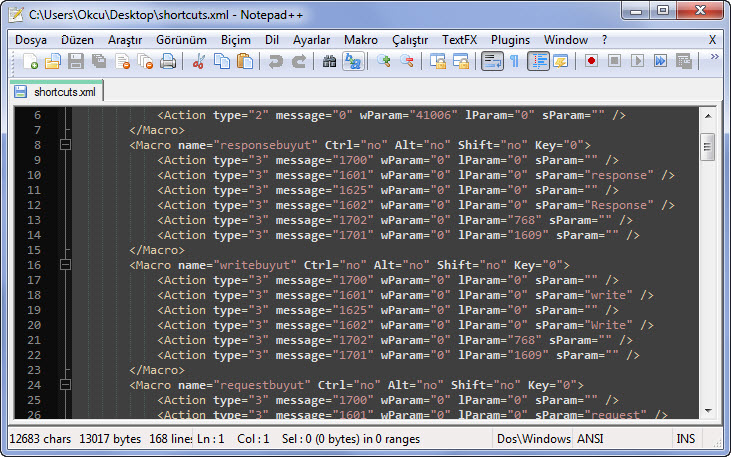Open the Ayarlar menu
731x457 pixels.
311,40
